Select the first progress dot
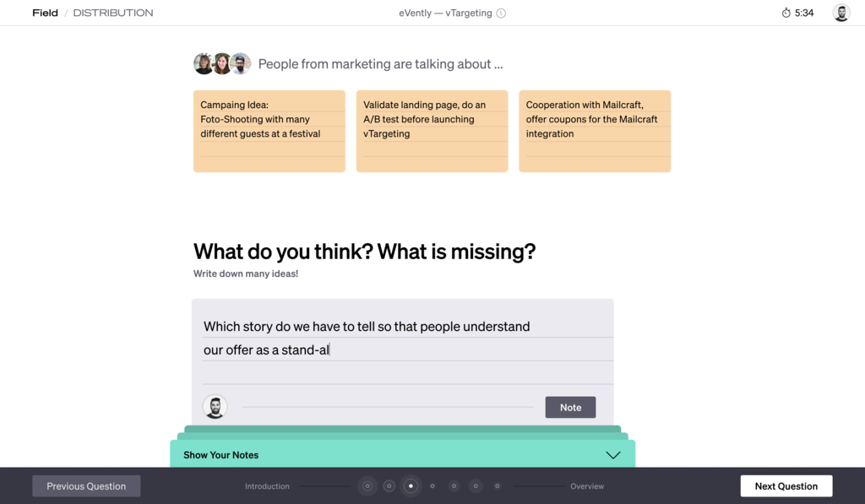Image resolution: width=865 pixels, height=504 pixels. (367, 485)
